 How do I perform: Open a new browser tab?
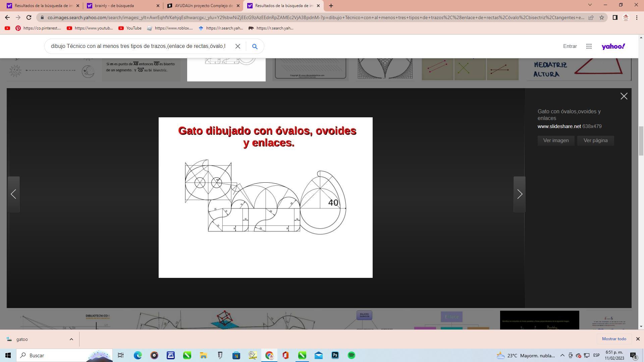pyautogui.click(x=331, y=6)
